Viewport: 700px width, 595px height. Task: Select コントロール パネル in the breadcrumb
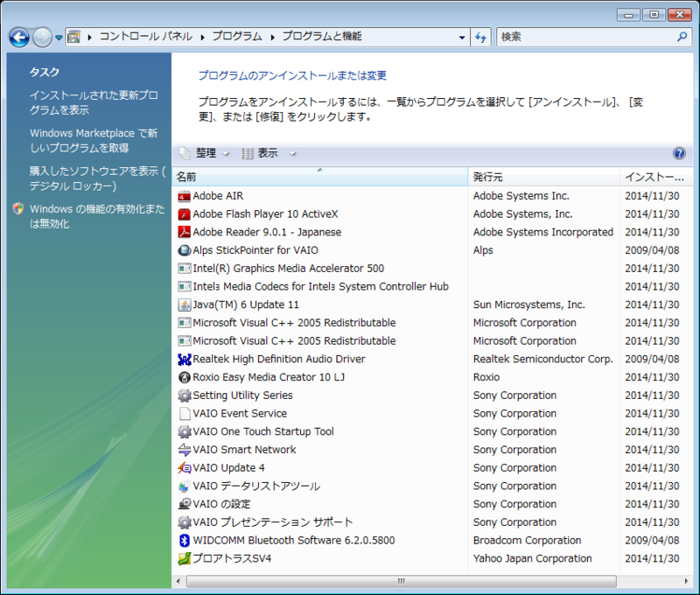145,37
